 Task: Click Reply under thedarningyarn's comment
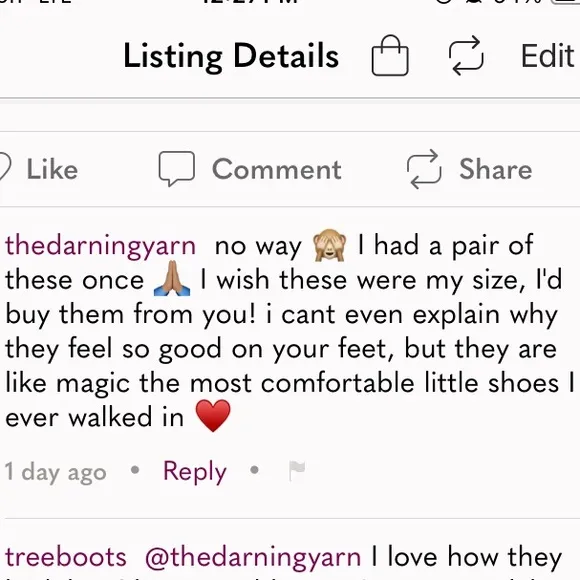point(195,471)
